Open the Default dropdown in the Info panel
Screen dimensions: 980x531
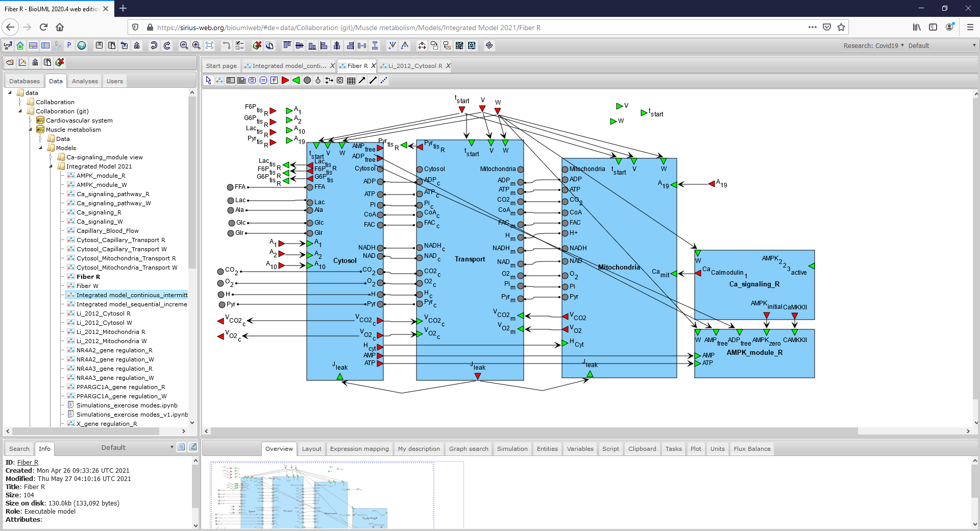(x=137, y=447)
